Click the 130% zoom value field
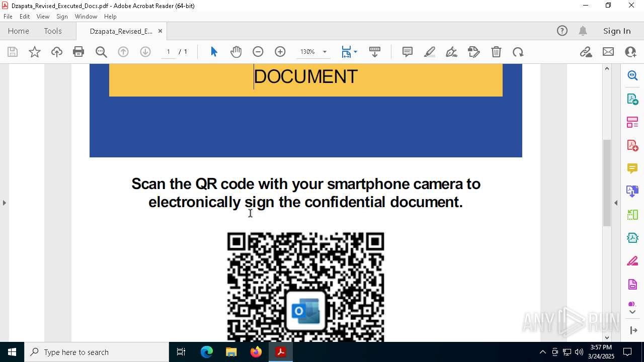Viewport: 644px width, 362px height. pos(307,52)
